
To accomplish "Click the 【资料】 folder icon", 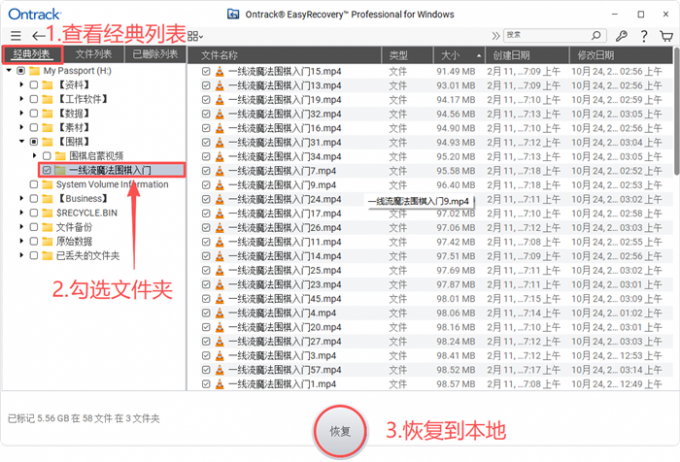I will [x=47, y=85].
